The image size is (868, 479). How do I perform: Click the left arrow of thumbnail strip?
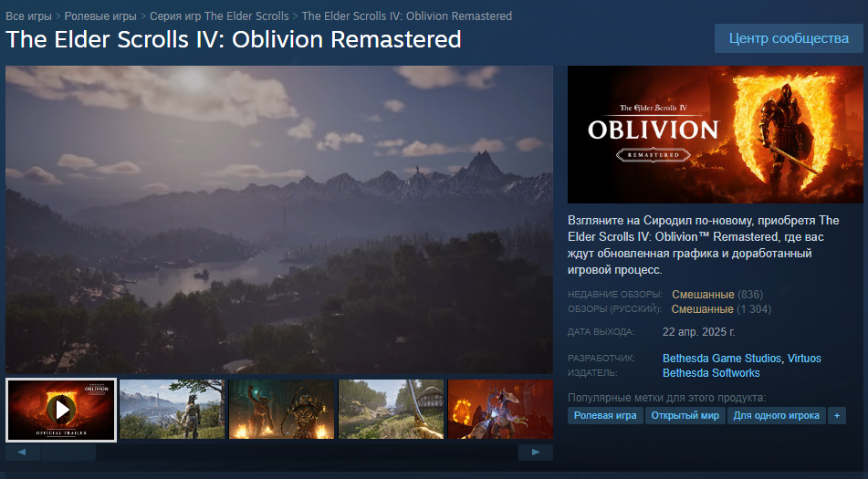[x=22, y=453]
